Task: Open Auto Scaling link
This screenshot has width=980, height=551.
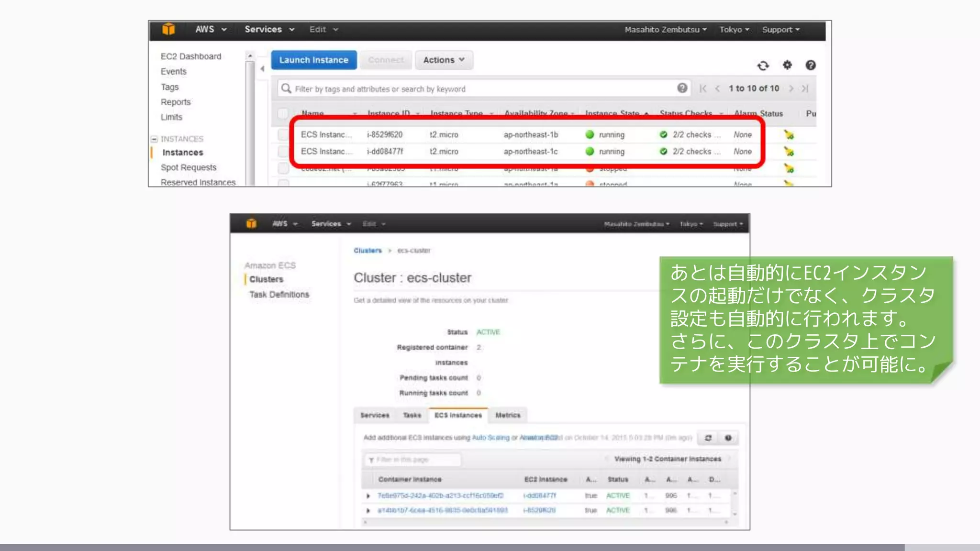Action: pos(490,438)
